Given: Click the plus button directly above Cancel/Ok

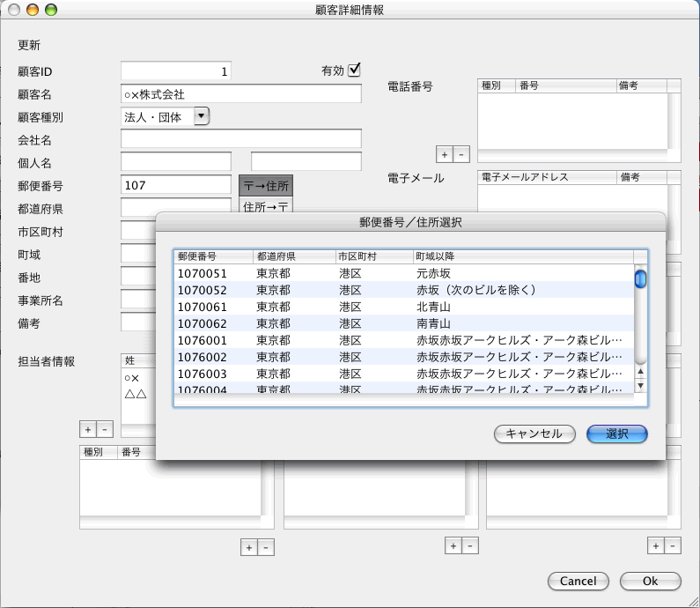Looking at the screenshot, I should [x=656, y=546].
